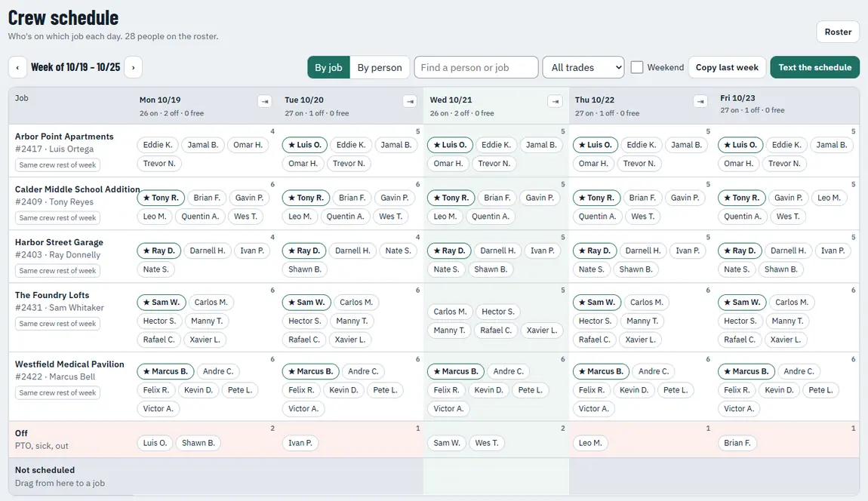Click Same crew rest of week for Foundry Lofts
Screen dimensions: 868x501
click(57, 324)
